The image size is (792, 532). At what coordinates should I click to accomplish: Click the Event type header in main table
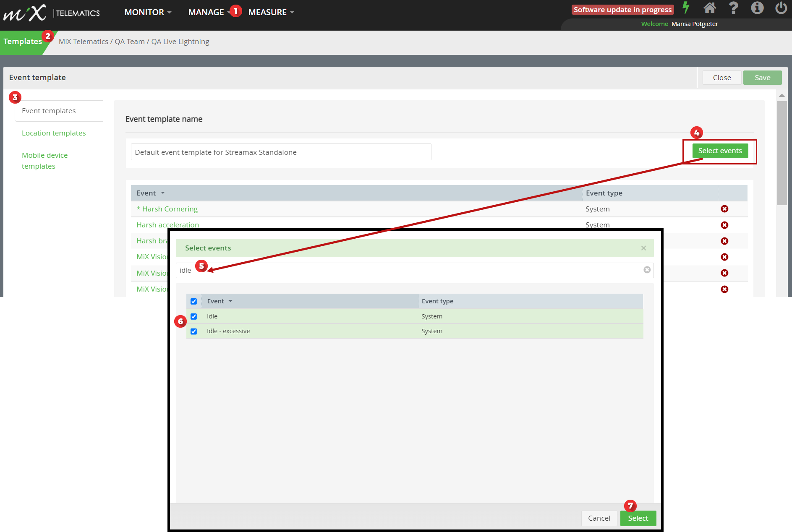604,193
